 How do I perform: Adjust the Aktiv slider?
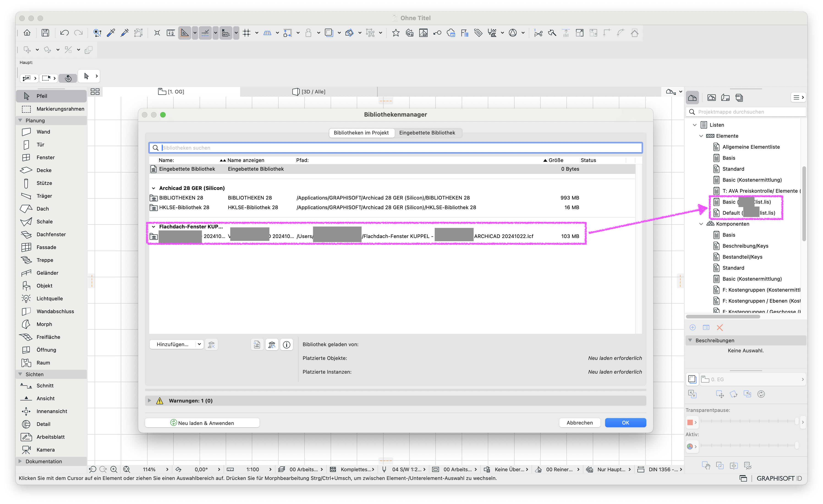click(x=749, y=446)
